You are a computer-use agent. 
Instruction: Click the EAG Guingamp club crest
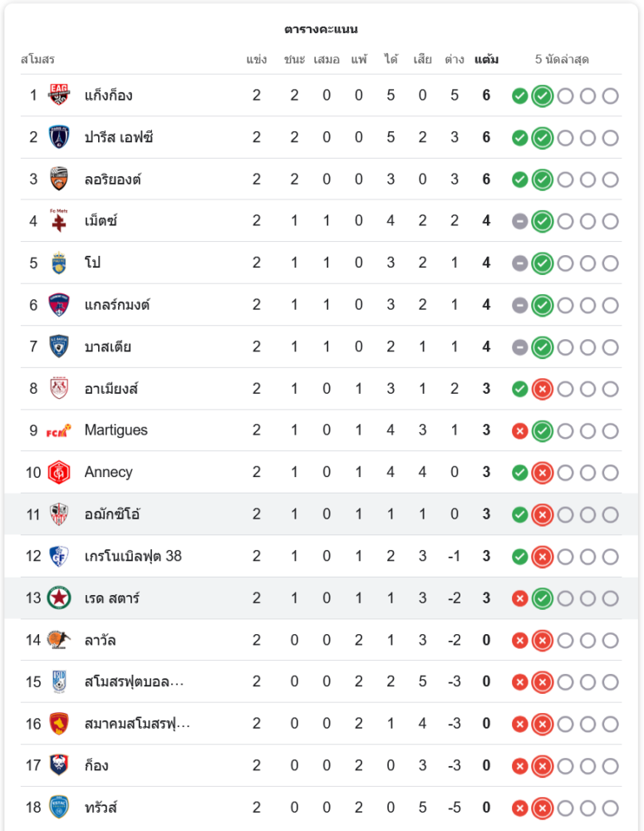[59, 95]
